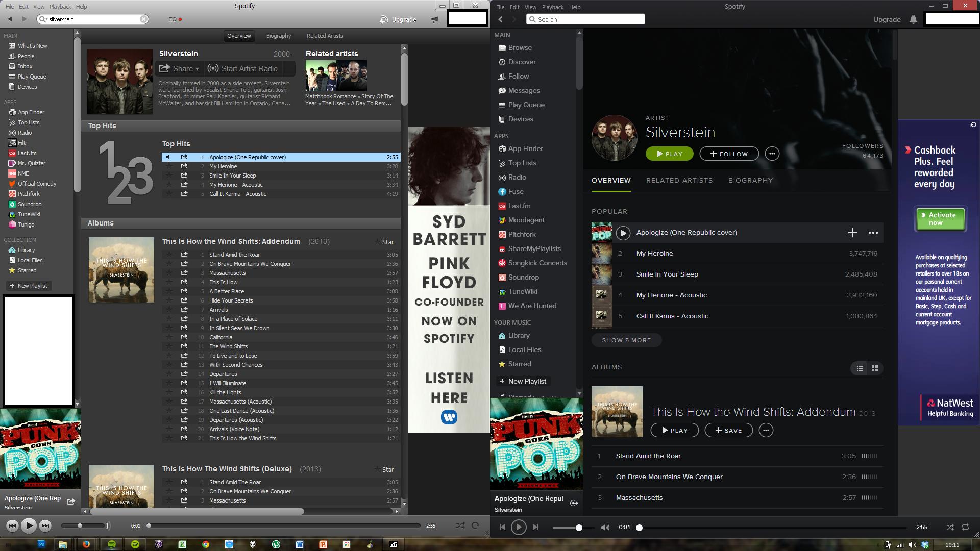The height and width of the screenshot is (551, 980).
Task: Click search field in right Spotify window
Action: [x=585, y=19]
